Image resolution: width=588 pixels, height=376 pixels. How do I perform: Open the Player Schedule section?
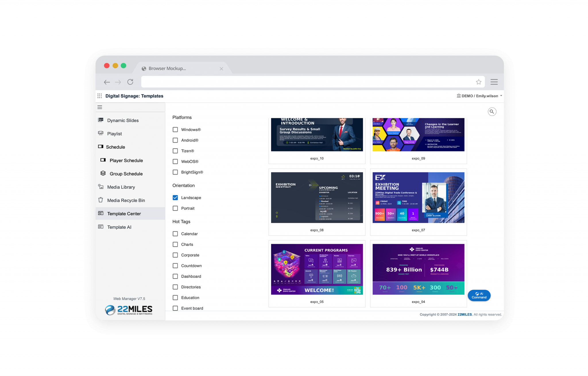tap(126, 160)
